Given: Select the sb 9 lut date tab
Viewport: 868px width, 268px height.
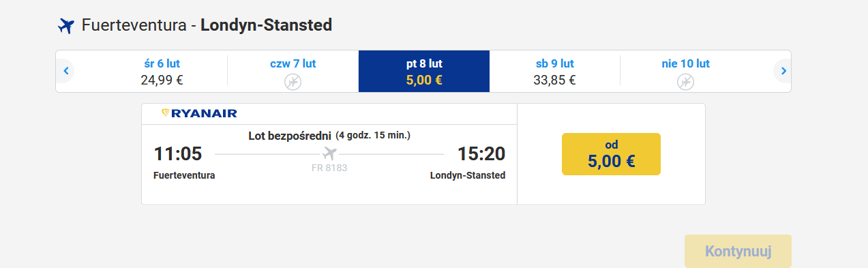Looking at the screenshot, I should pos(555,72).
